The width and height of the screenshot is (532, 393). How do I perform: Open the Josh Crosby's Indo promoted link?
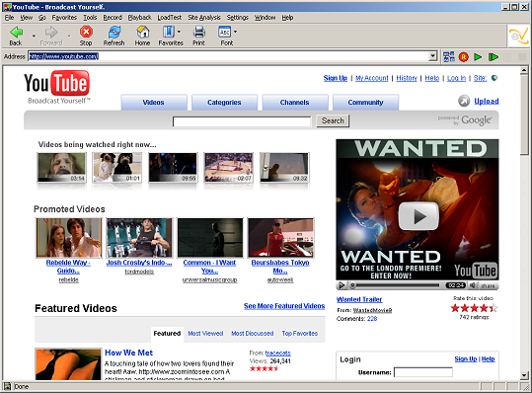coord(139,263)
